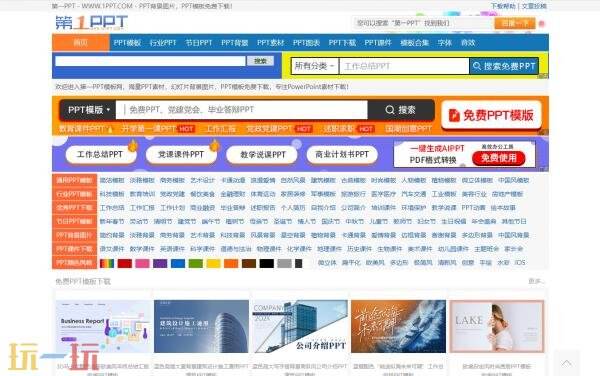Screen dimensions: 600x376
Task: Open the PPT课件 nav menu item
Action: [378, 43]
